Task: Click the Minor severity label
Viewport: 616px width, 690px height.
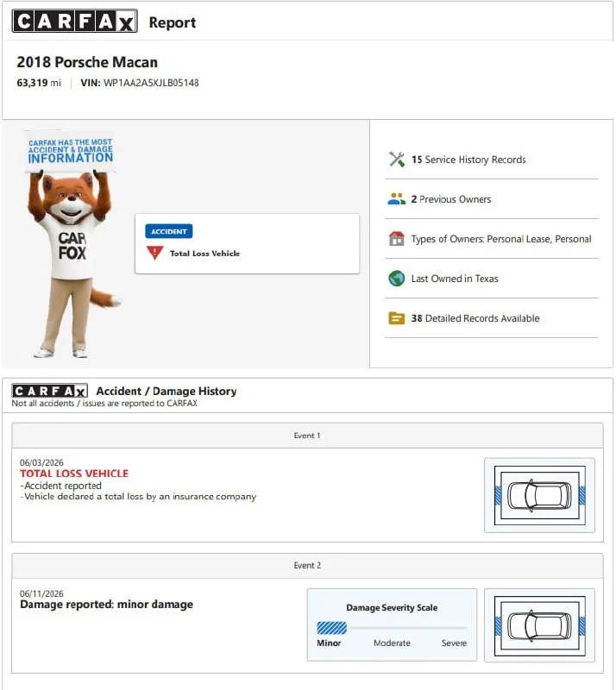Action: tap(329, 643)
